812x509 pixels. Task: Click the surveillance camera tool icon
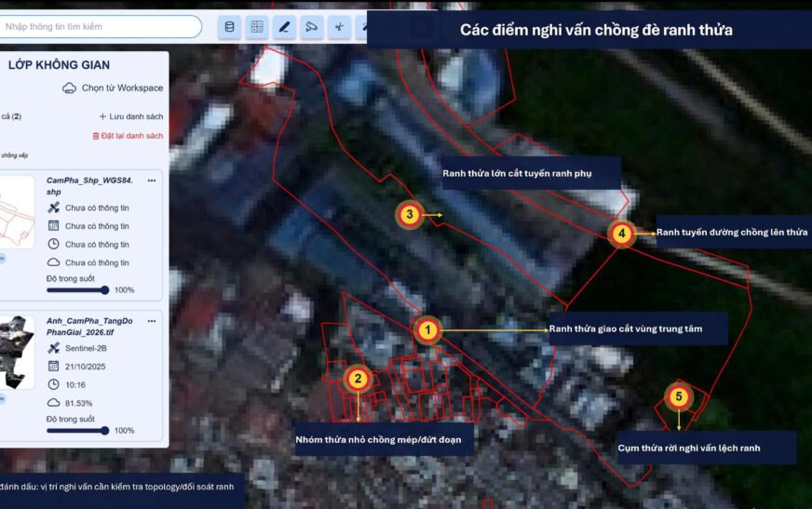click(312, 27)
